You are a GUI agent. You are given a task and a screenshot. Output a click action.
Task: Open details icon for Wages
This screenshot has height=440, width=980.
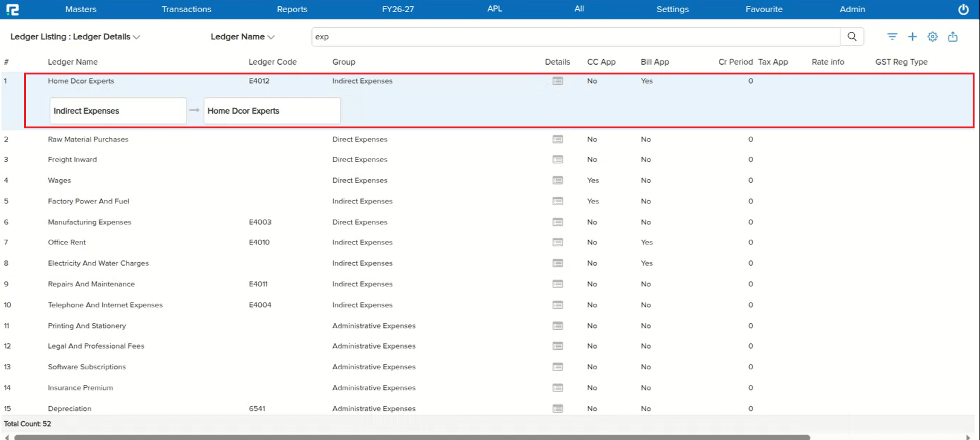(x=557, y=180)
